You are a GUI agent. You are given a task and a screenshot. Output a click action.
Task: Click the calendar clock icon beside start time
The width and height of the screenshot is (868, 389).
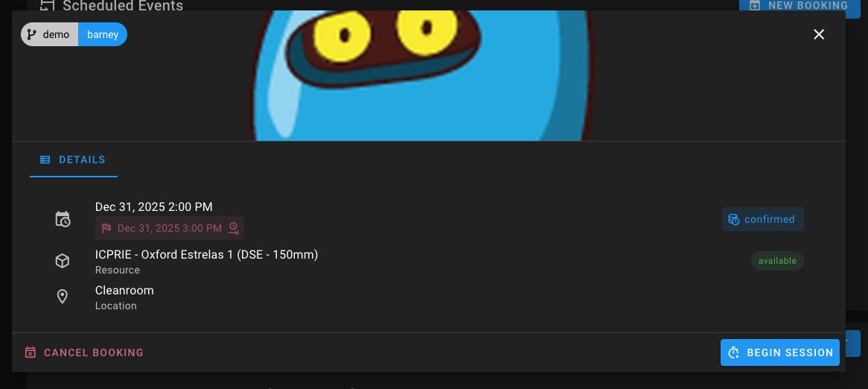coord(63,219)
